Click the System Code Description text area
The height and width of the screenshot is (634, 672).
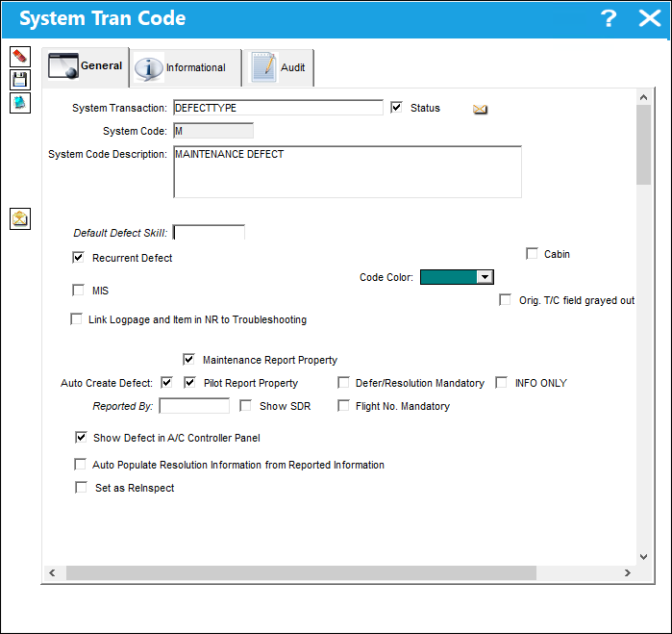coord(348,172)
